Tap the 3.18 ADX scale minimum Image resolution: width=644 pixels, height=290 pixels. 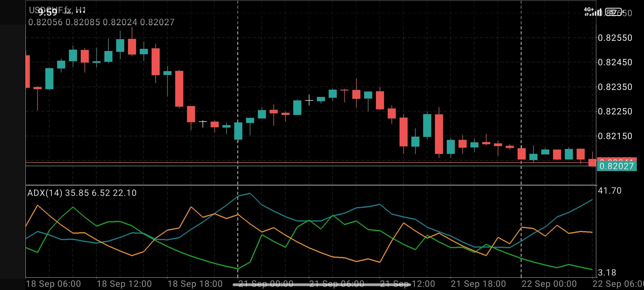click(607, 273)
